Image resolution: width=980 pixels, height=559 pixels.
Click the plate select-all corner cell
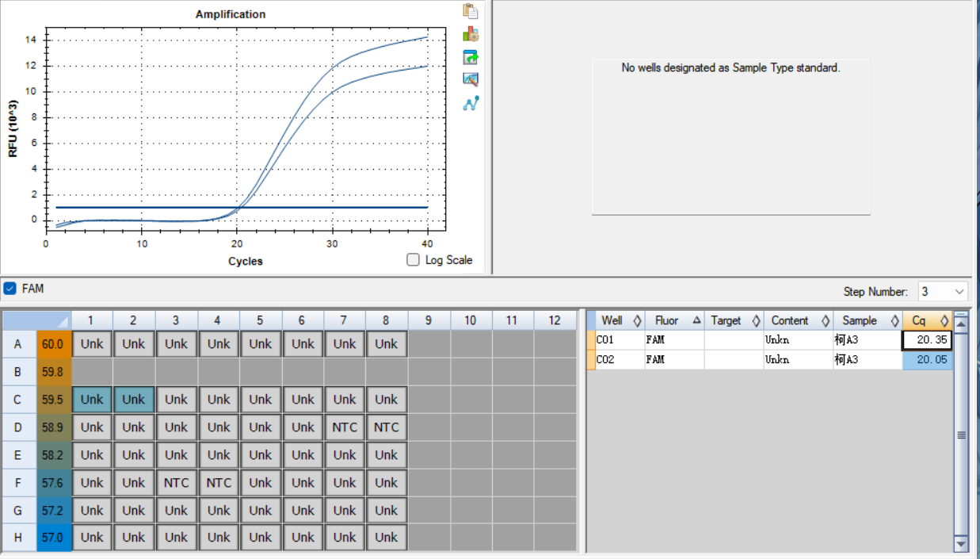click(36, 320)
